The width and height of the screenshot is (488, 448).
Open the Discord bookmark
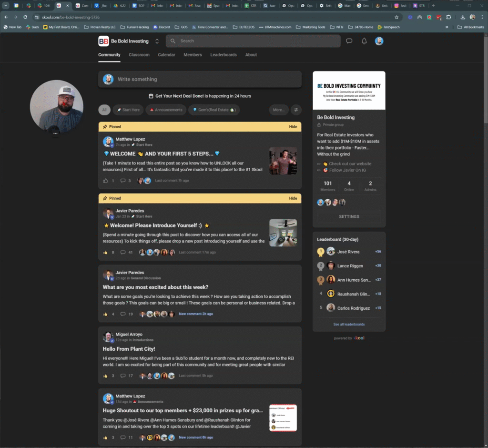[161, 27]
